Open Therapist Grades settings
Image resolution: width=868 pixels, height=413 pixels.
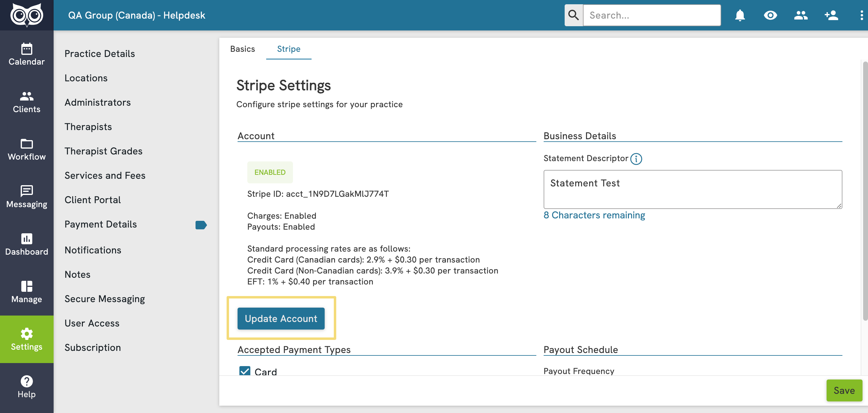pyautogui.click(x=104, y=151)
